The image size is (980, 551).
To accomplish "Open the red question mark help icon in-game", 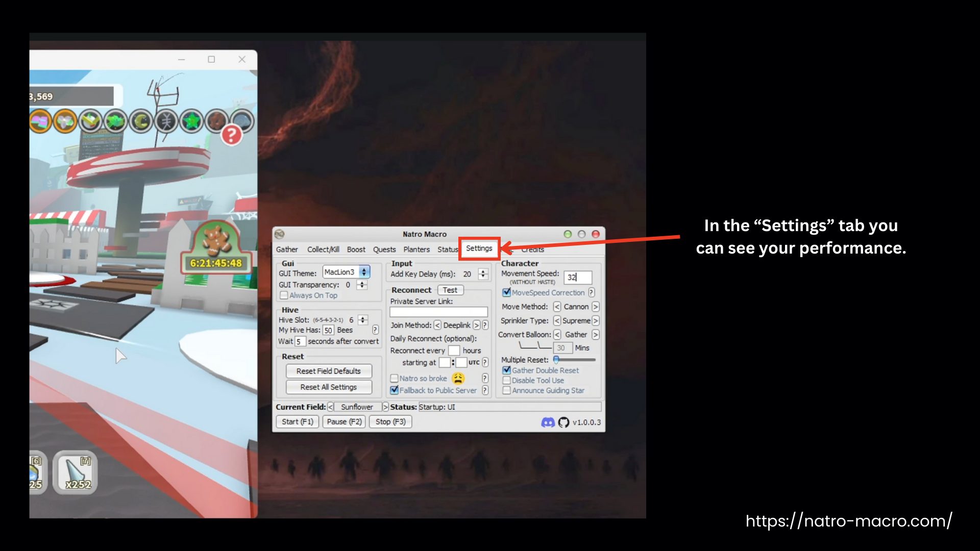I will (x=233, y=135).
